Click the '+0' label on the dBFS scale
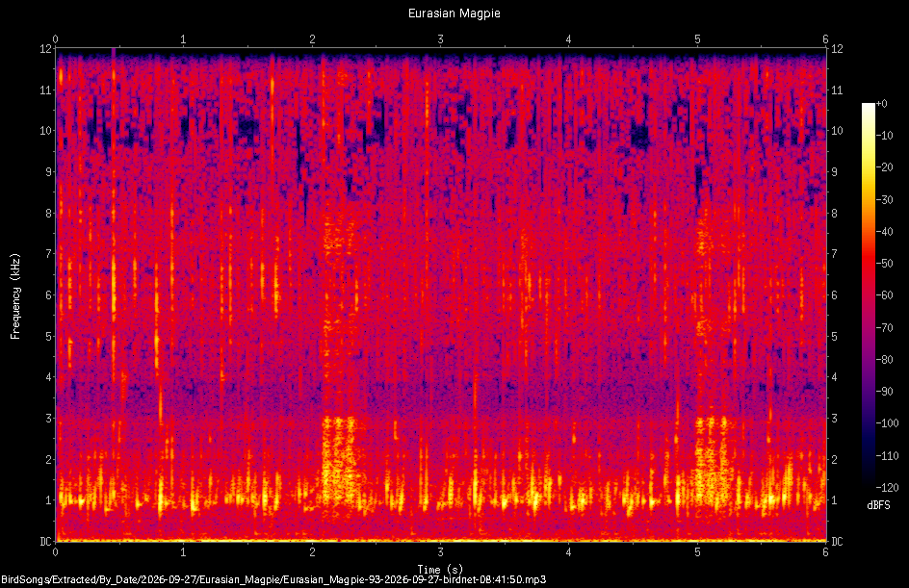The height and width of the screenshot is (588, 909). 881,104
